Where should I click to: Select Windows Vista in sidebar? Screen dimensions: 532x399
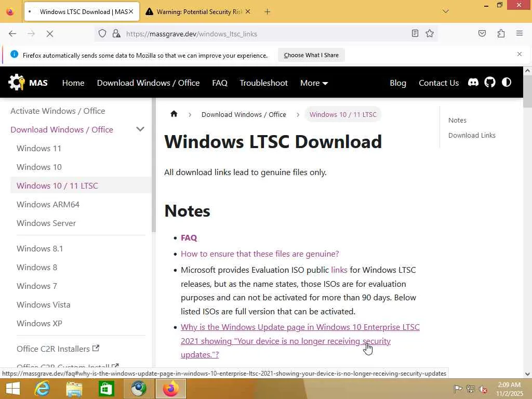point(44,304)
